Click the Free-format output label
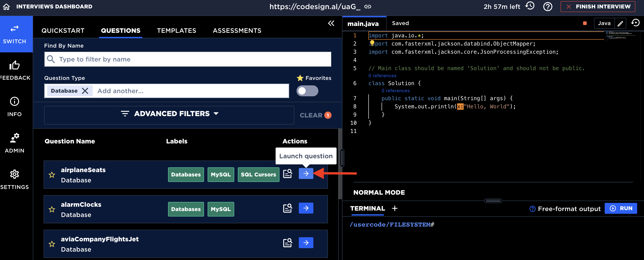Image resolution: width=644 pixels, height=260 pixels. pos(569,209)
